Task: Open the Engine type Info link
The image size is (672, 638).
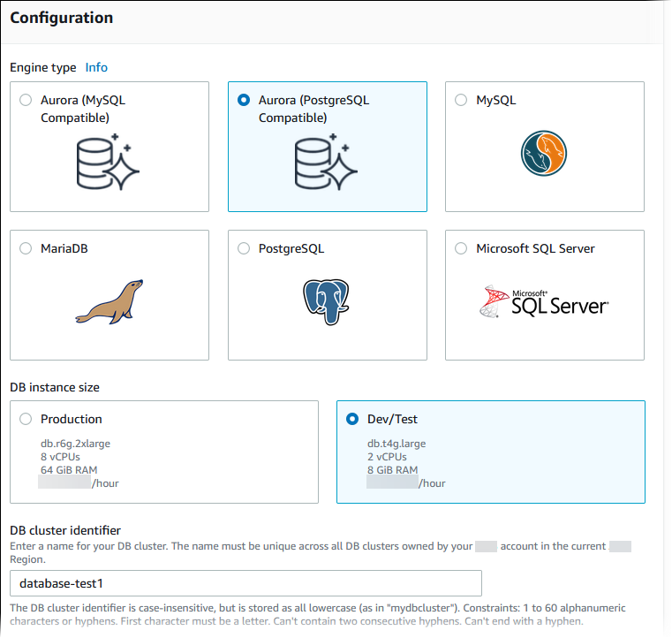Action: point(96,67)
